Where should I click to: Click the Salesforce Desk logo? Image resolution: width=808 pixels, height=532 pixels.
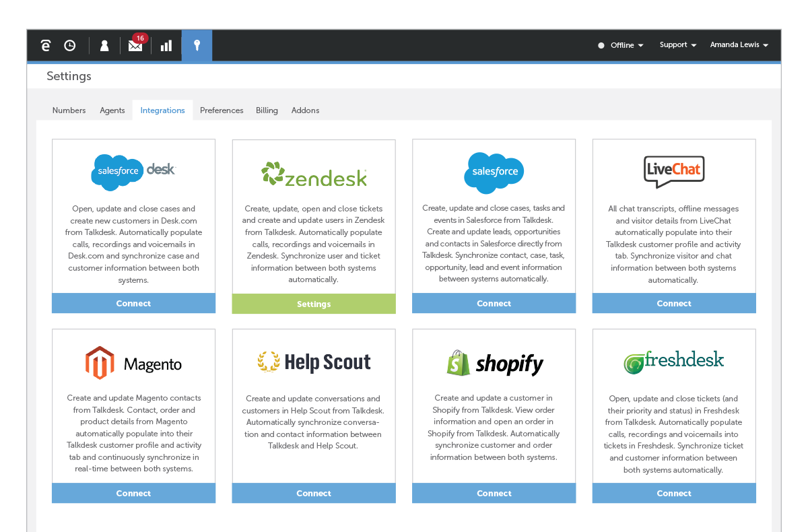click(x=133, y=172)
